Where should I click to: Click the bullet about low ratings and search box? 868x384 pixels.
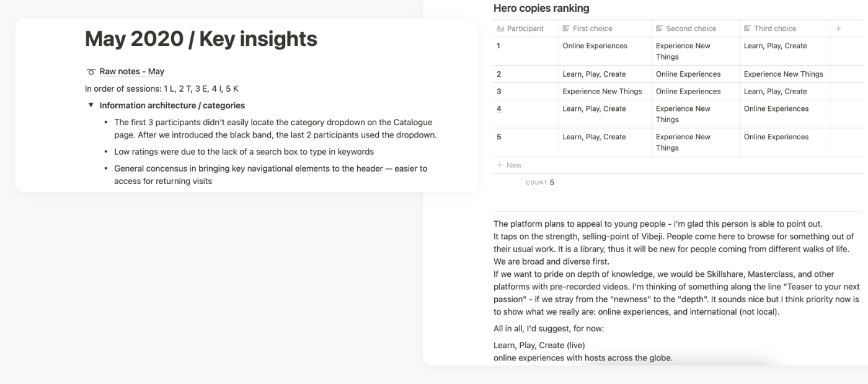pos(244,152)
